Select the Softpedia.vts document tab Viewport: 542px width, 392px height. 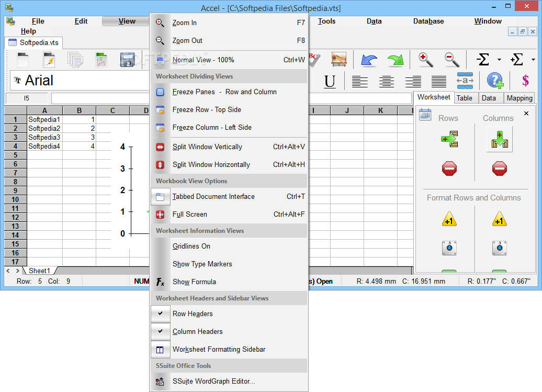coord(34,42)
